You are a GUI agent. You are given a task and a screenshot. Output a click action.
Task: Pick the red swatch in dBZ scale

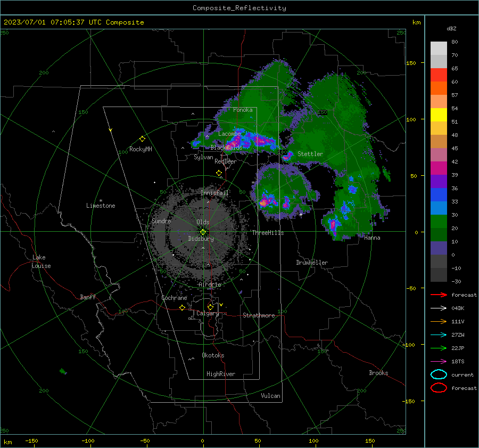[x=439, y=75]
